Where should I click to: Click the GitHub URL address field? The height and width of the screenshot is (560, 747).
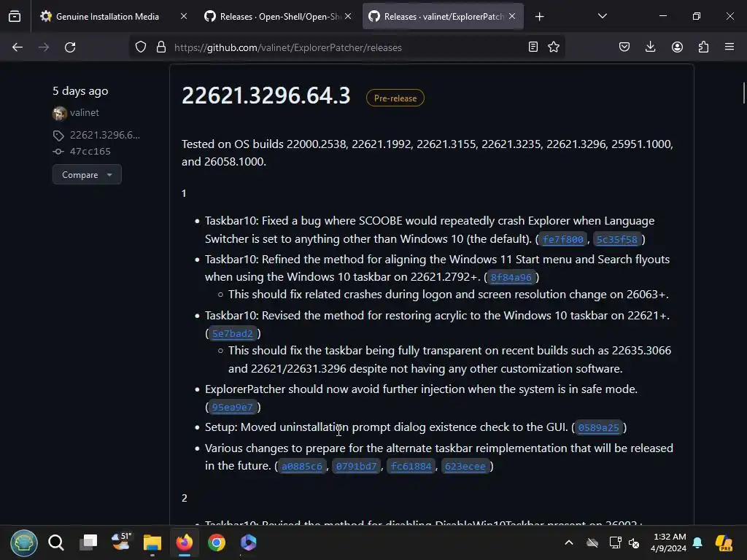(x=347, y=47)
